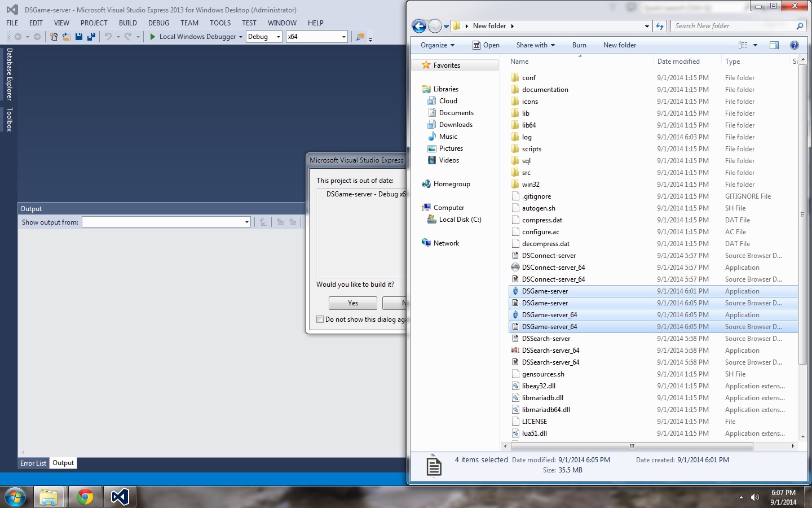Open the Debug configuration dropdown
Viewport: 812px width, 508px height.
click(264, 37)
